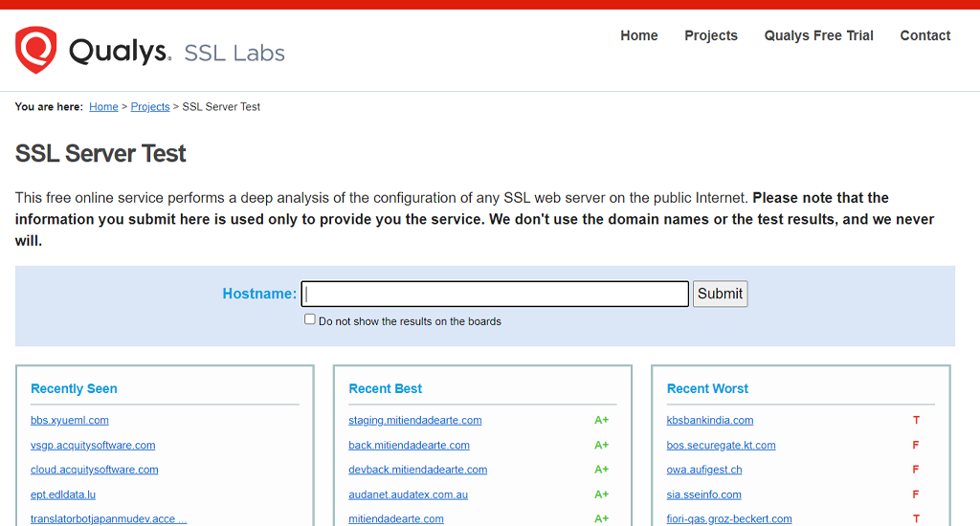The image size is (980, 526).
Task: Open audanet.audatex.com.au link
Action: [408, 494]
